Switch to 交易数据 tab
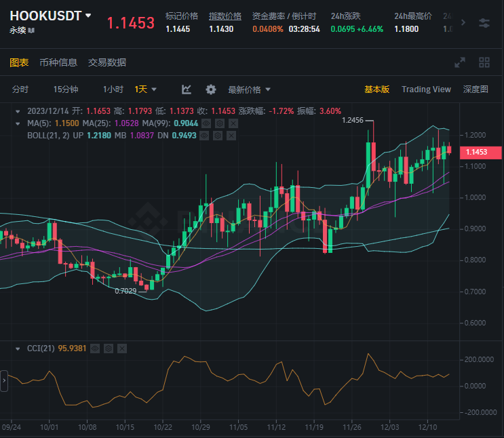Viewport: 504px width, 438px height. pyautogui.click(x=107, y=62)
